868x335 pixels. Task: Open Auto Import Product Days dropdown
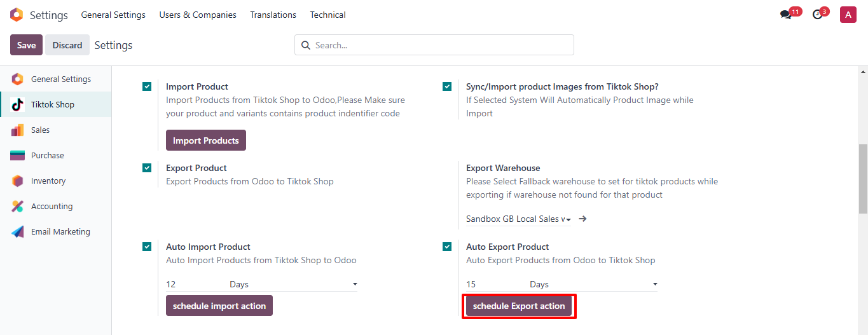coord(293,284)
